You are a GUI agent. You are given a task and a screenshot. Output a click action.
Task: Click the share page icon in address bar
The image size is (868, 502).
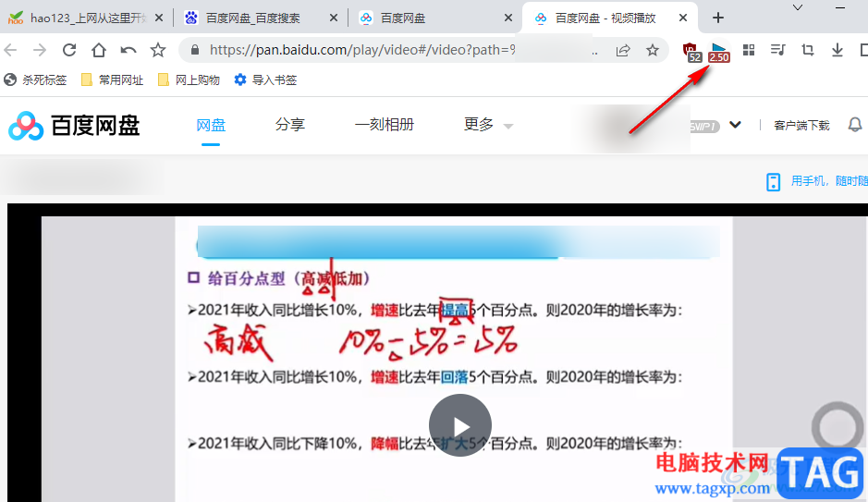tap(623, 50)
